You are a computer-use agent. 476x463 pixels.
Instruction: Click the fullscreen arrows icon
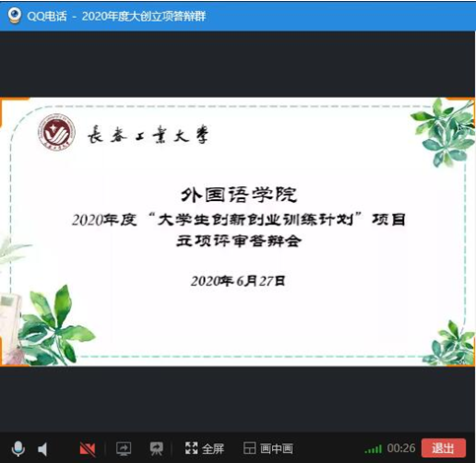(191, 448)
